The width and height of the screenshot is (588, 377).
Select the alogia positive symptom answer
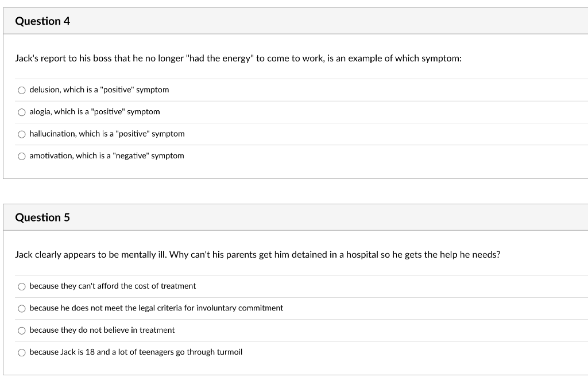(x=21, y=111)
